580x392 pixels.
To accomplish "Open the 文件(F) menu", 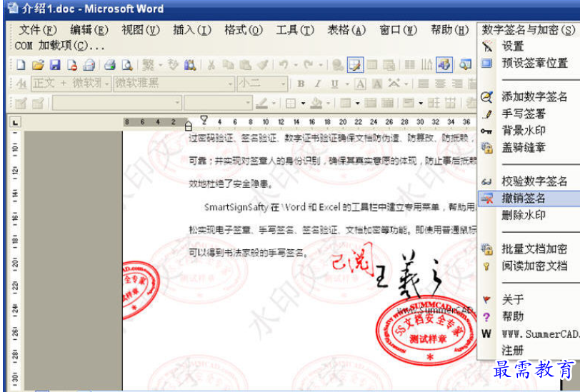I will click(38, 29).
